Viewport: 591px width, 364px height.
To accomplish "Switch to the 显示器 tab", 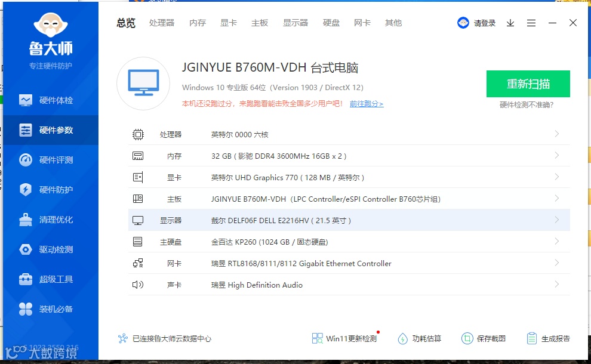I will click(295, 23).
